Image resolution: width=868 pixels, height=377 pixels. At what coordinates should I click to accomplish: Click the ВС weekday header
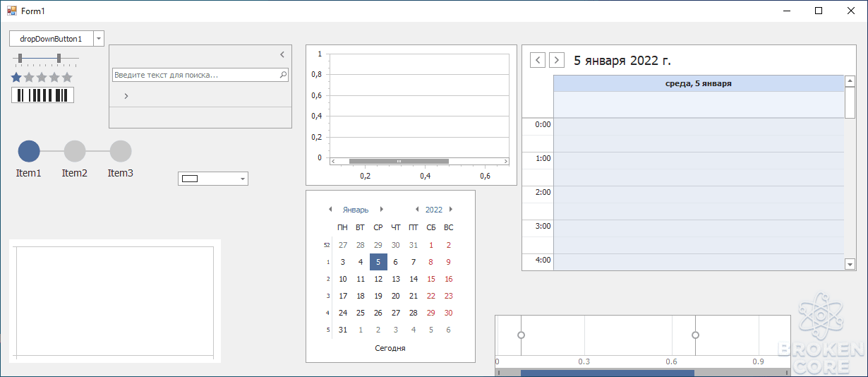click(x=449, y=227)
